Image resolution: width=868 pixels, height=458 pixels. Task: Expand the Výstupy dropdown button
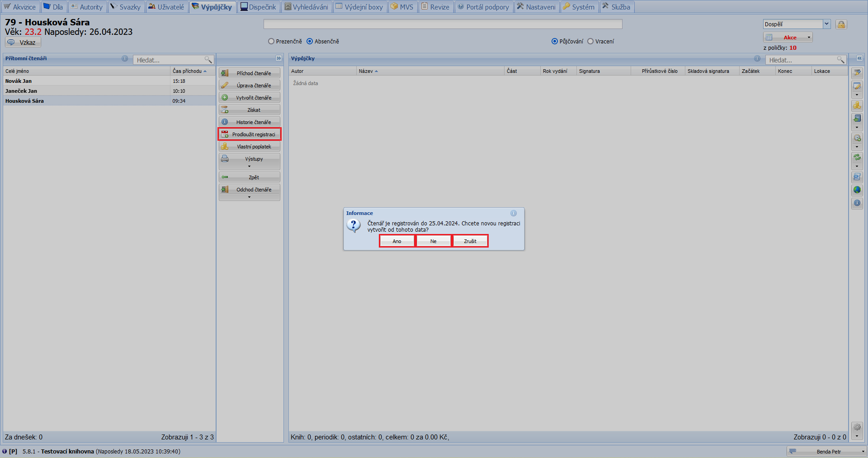tap(250, 162)
